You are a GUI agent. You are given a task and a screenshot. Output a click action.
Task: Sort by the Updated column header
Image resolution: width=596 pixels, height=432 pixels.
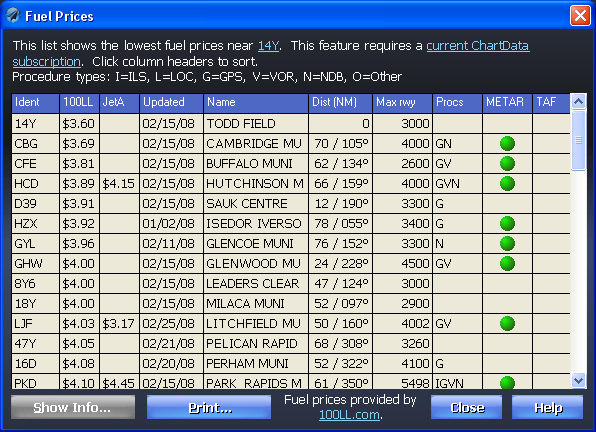pyautogui.click(x=171, y=103)
